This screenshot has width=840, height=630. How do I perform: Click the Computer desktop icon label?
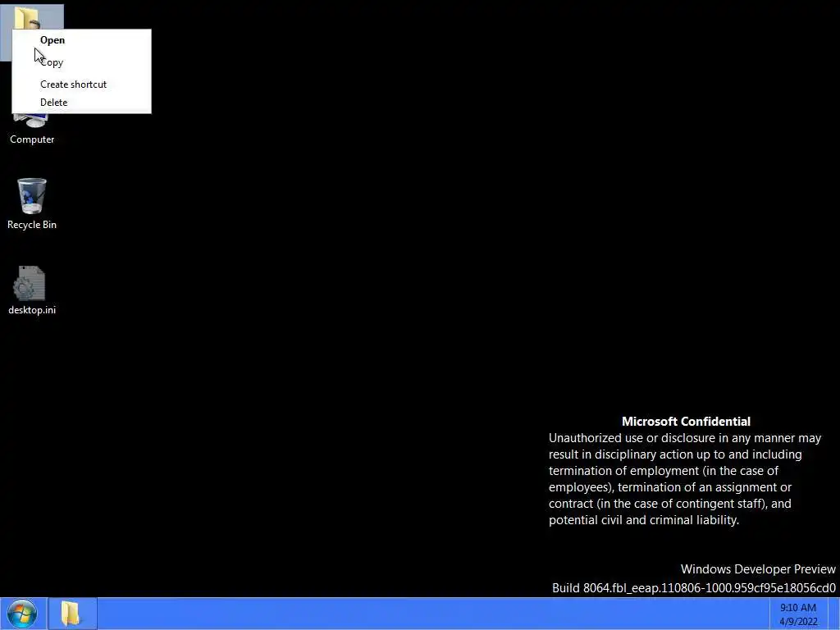[32, 139]
